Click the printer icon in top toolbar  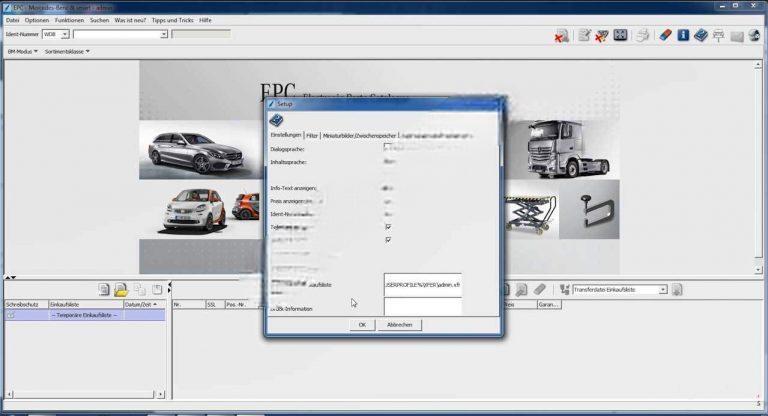(x=643, y=35)
